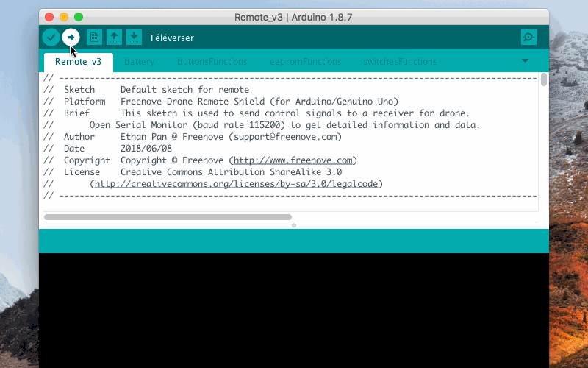Select the Remote_v3 tab
Image resolution: width=588 pixels, height=368 pixels.
pos(79,62)
